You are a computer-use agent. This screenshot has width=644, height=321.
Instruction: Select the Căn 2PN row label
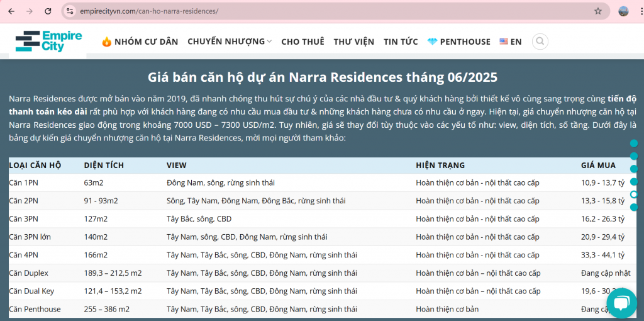tap(23, 201)
